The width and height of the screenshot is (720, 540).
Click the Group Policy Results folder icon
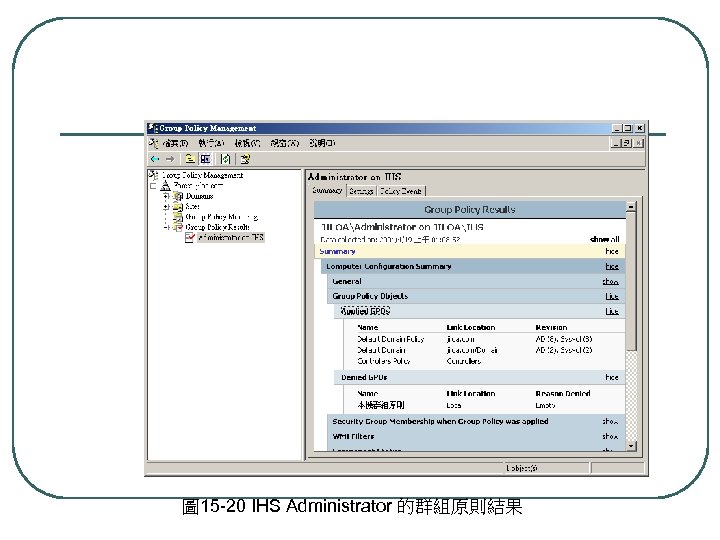178,227
